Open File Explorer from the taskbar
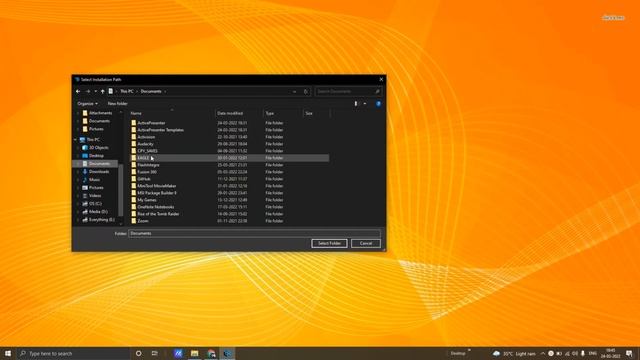Image resolution: width=640 pixels, height=360 pixels. pos(194,353)
